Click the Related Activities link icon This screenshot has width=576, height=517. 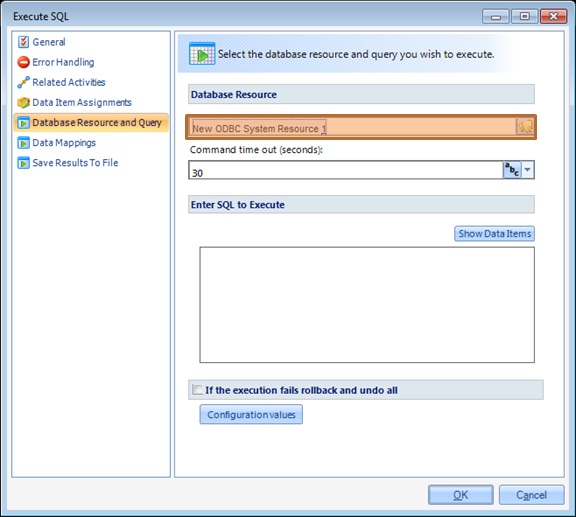point(23,82)
